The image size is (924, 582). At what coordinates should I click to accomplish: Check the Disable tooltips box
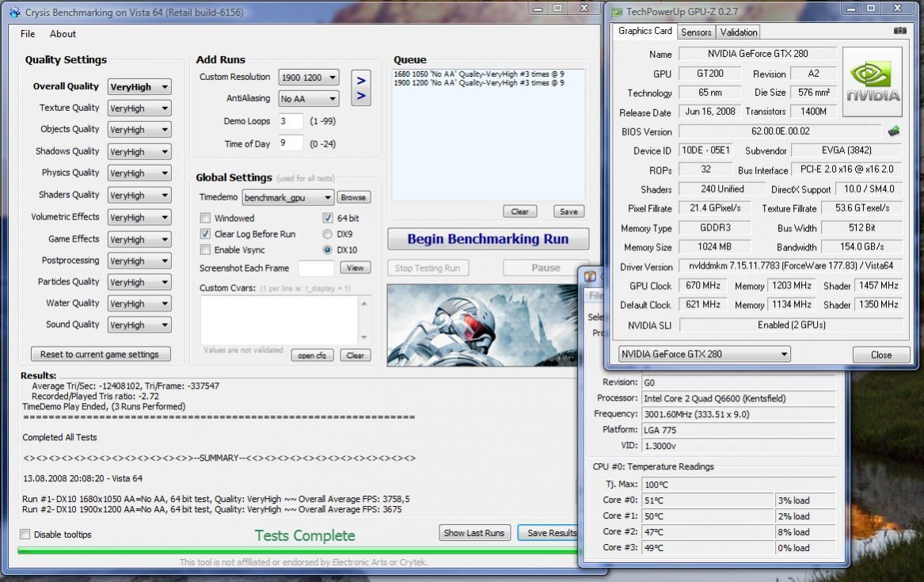(25, 534)
